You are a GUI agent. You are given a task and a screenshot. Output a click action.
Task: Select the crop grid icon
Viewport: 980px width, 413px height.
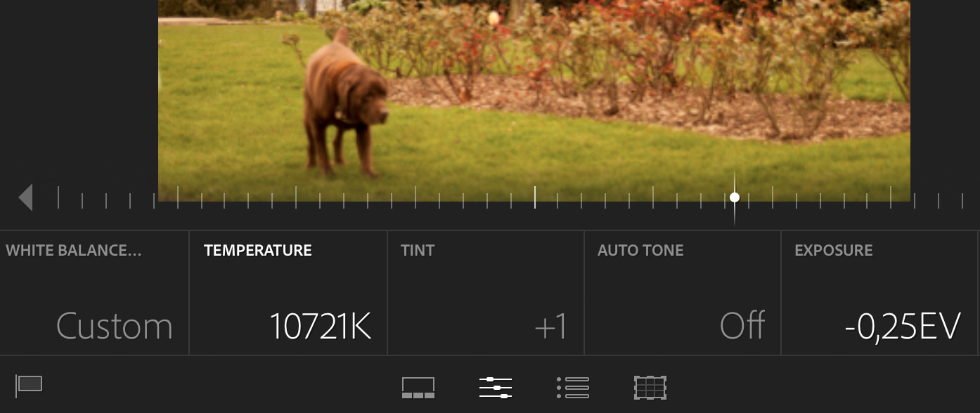(650, 388)
